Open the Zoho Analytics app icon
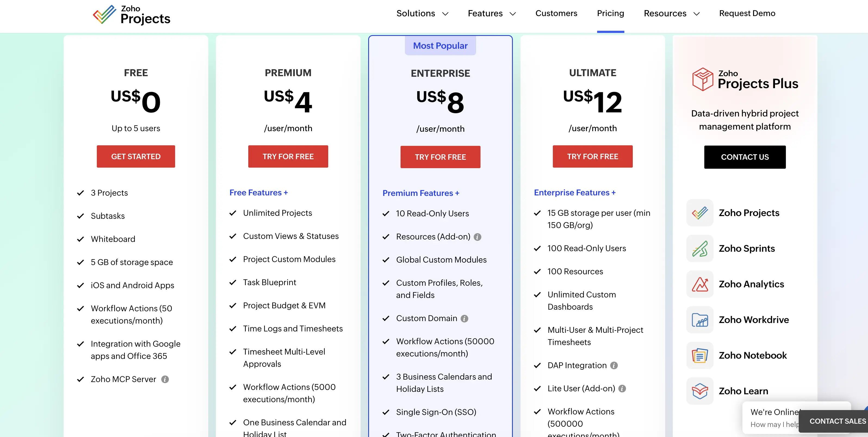This screenshot has height=437, width=868. [x=700, y=284]
